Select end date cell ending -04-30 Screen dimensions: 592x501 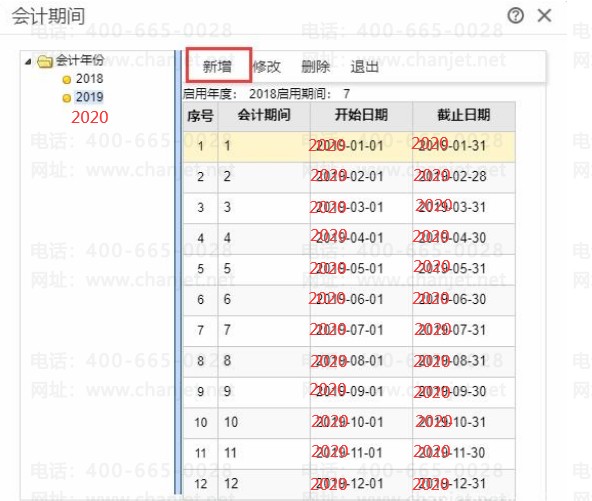pyautogui.click(x=464, y=238)
